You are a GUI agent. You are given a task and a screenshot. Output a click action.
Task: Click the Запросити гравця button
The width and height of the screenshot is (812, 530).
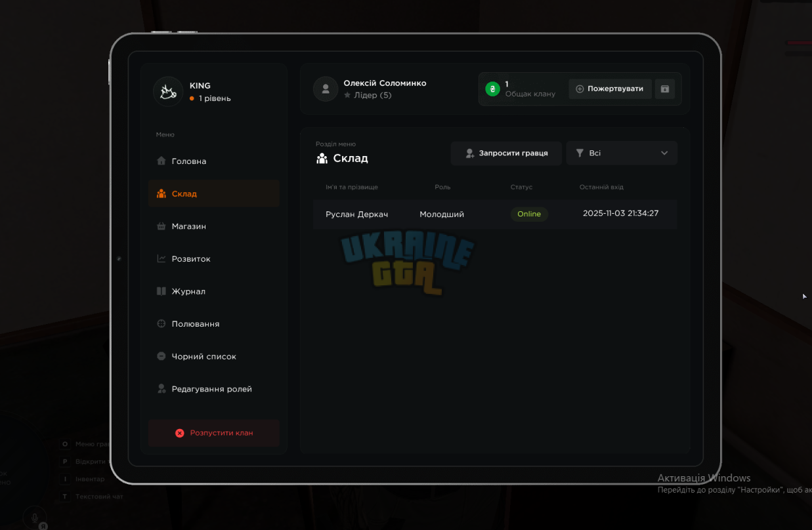point(505,153)
